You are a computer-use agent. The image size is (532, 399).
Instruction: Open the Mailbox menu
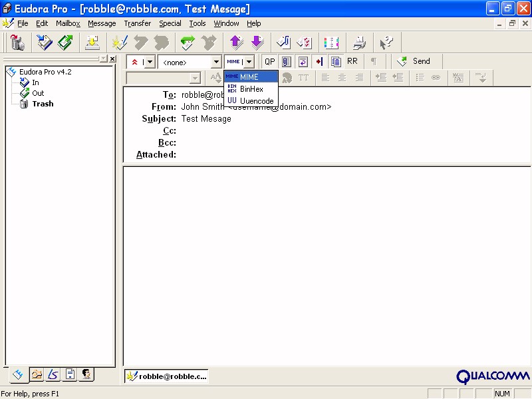click(68, 23)
